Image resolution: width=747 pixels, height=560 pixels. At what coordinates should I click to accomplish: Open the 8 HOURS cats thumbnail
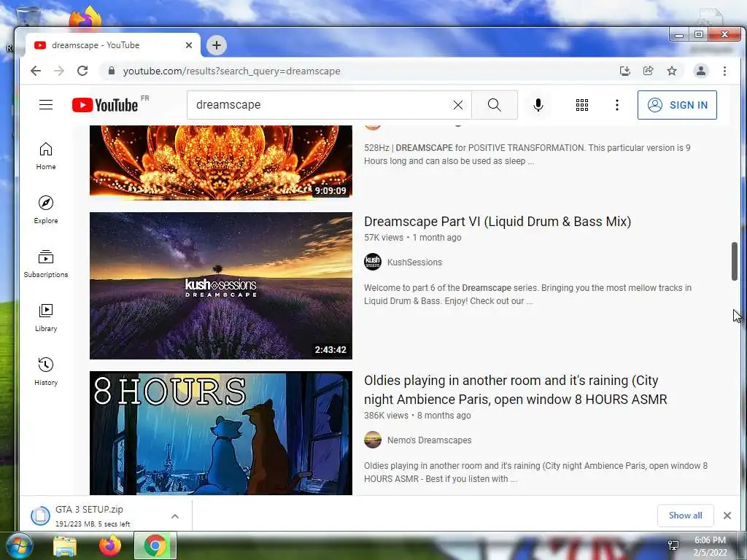(x=221, y=433)
